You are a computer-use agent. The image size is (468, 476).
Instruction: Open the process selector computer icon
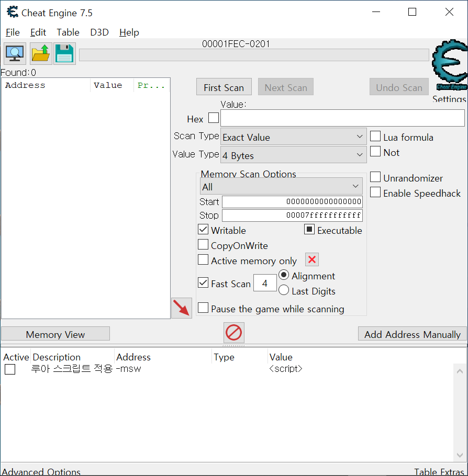tap(15, 53)
